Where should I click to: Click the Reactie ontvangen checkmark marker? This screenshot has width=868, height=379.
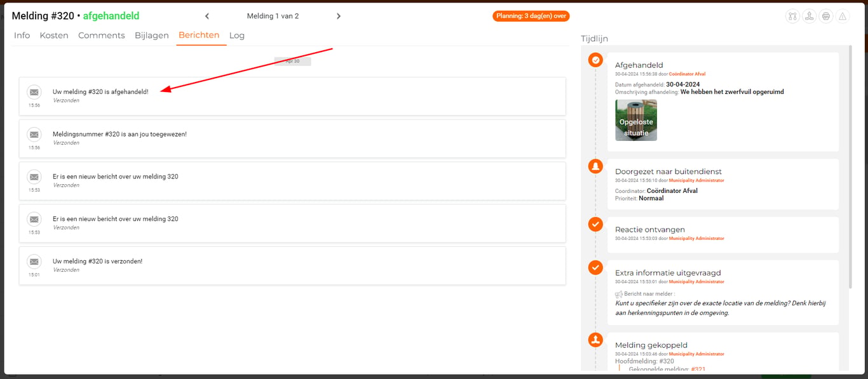[x=595, y=224]
